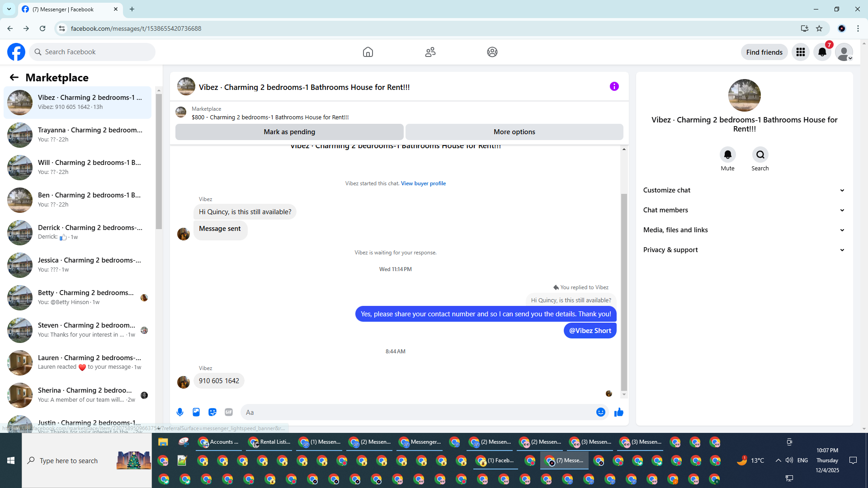Viewport: 868px width, 488px height.
Task: Open emoji picker in message box
Action: click(600, 412)
